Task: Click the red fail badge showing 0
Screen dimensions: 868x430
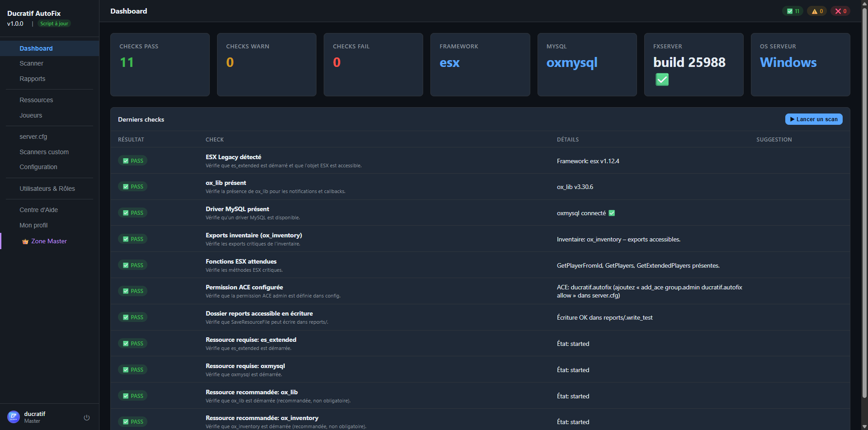Action: [840, 11]
